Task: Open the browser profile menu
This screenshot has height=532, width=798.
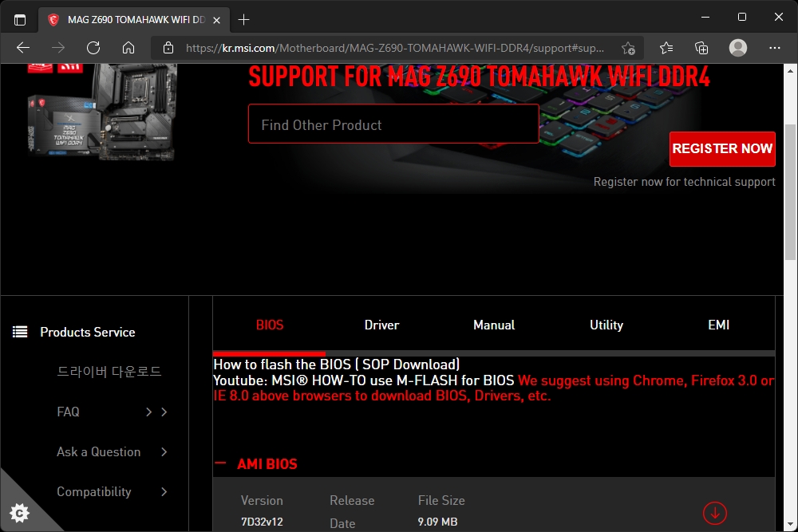Action: click(x=738, y=48)
